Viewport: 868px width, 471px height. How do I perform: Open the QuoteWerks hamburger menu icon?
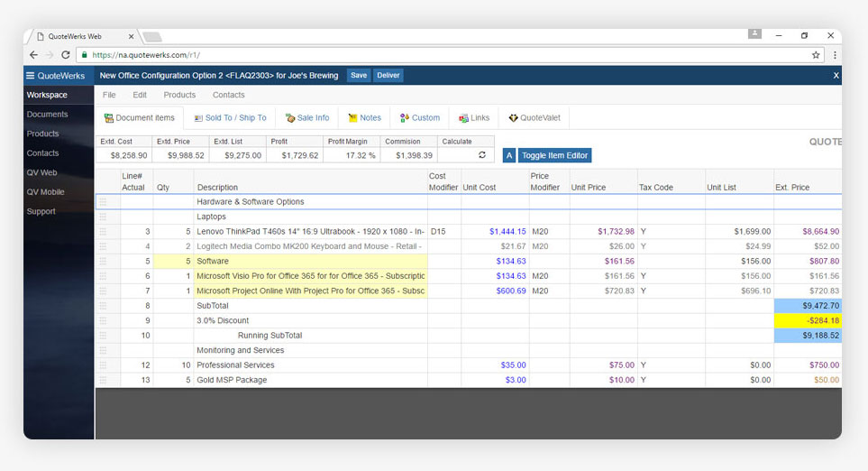coord(31,76)
